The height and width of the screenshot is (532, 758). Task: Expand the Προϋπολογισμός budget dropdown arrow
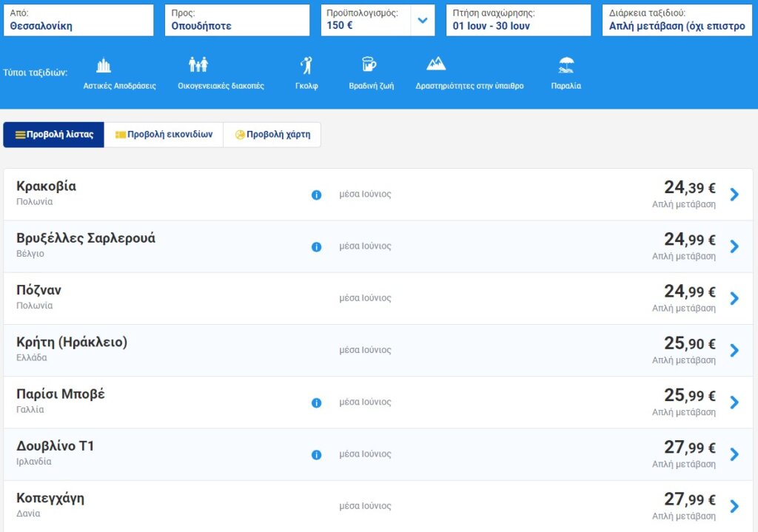(422, 20)
